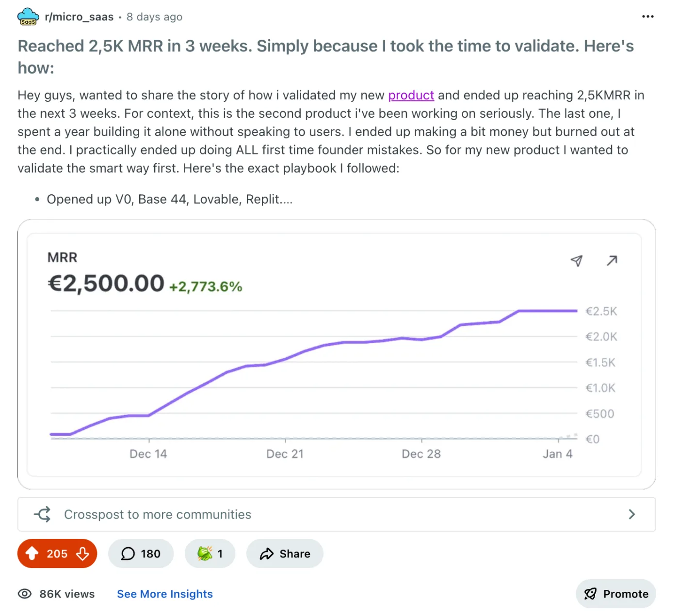This screenshot has width=679, height=616.
Task: Upvote the post
Action: point(32,553)
